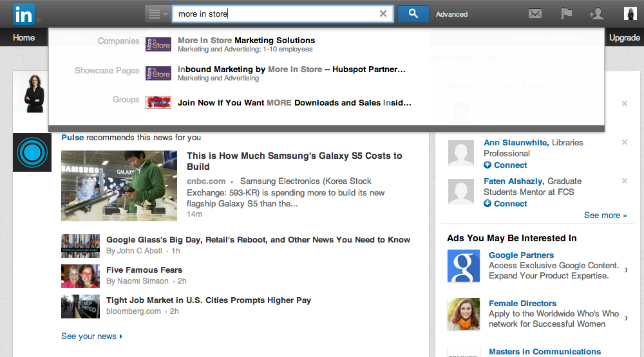Open Google Glass's Big Day article

click(258, 240)
